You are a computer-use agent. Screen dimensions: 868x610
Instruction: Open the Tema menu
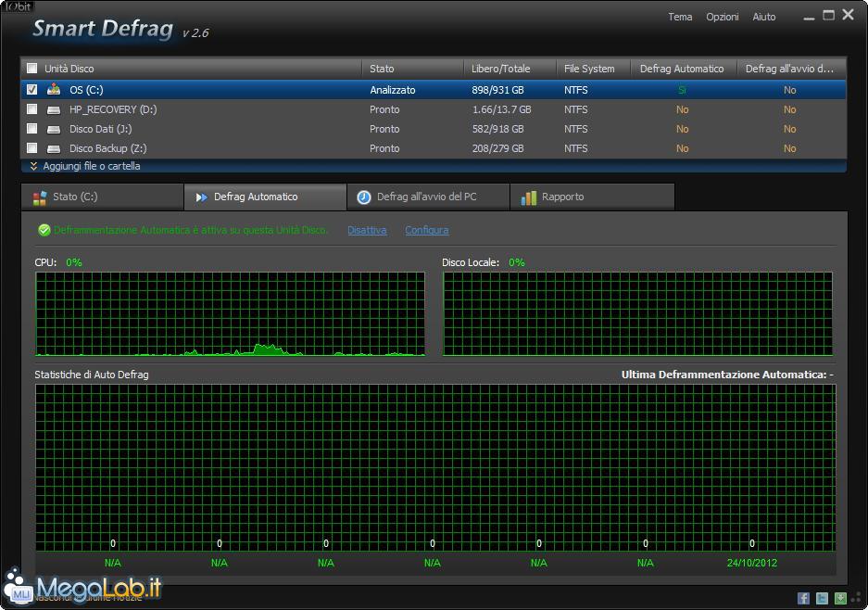[x=680, y=17]
